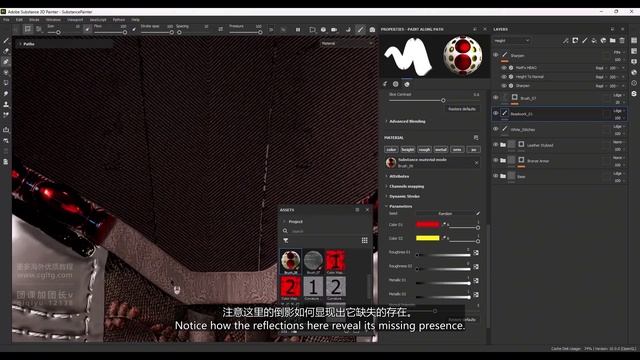Close the Assets panel
Image resolution: width=640 pixels, height=360 pixels.
[x=367, y=210]
